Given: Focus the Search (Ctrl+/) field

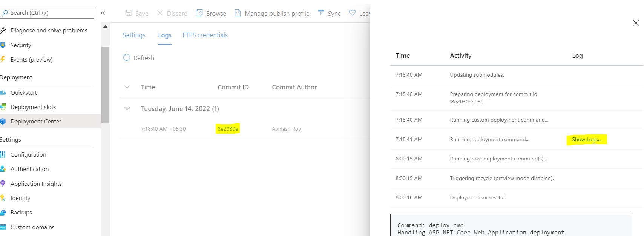Looking at the screenshot, I should pyautogui.click(x=47, y=13).
